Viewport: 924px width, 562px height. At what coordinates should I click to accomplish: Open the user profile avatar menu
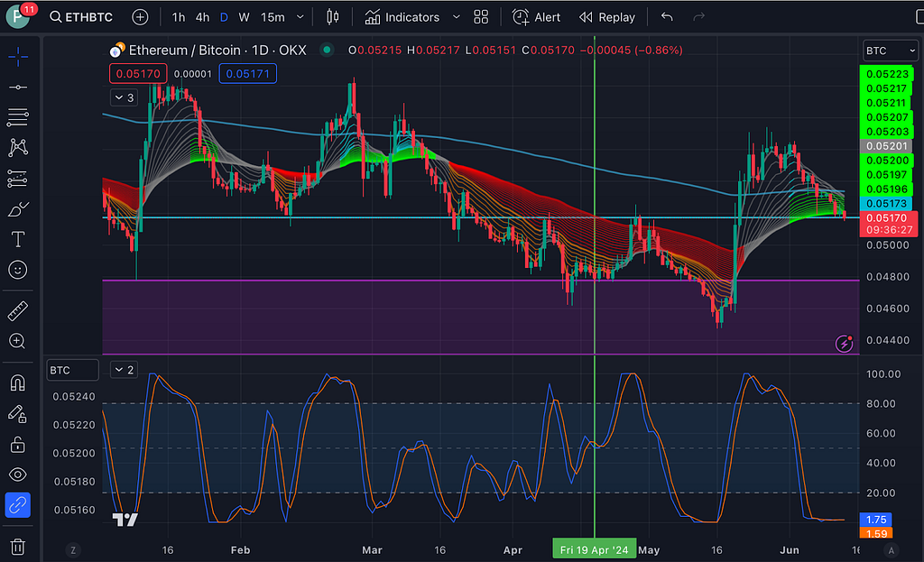pos(19,16)
